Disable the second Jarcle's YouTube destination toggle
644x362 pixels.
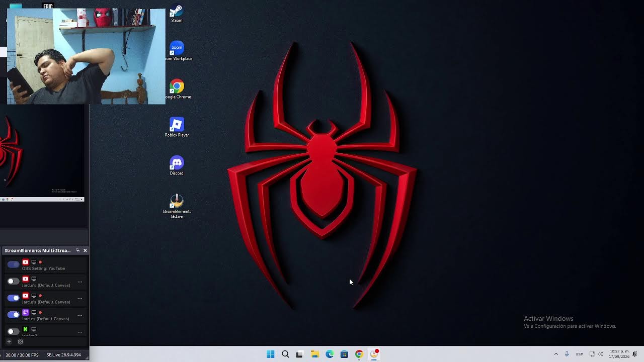point(14,298)
